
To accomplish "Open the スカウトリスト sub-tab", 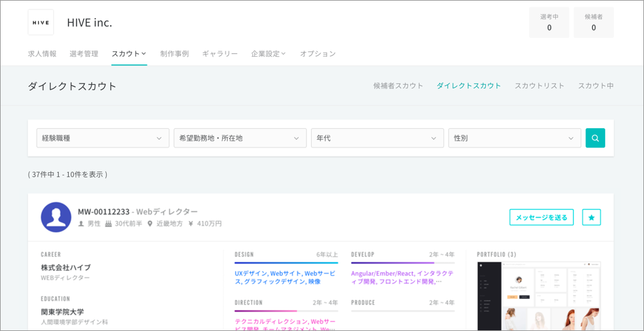I will point(539,86).
